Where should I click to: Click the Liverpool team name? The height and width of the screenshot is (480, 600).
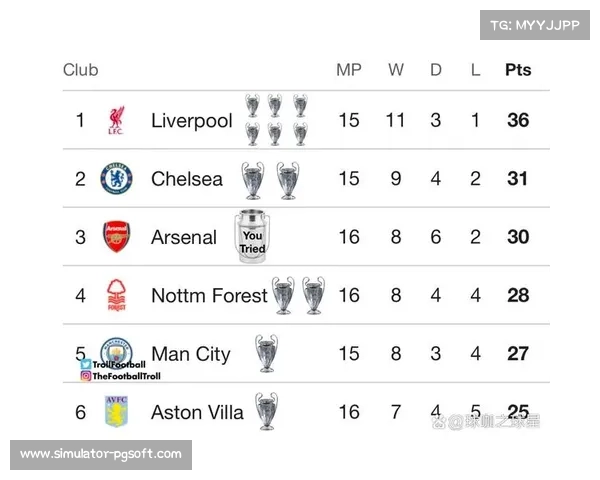pyautogui.click(x=191, y=121)
